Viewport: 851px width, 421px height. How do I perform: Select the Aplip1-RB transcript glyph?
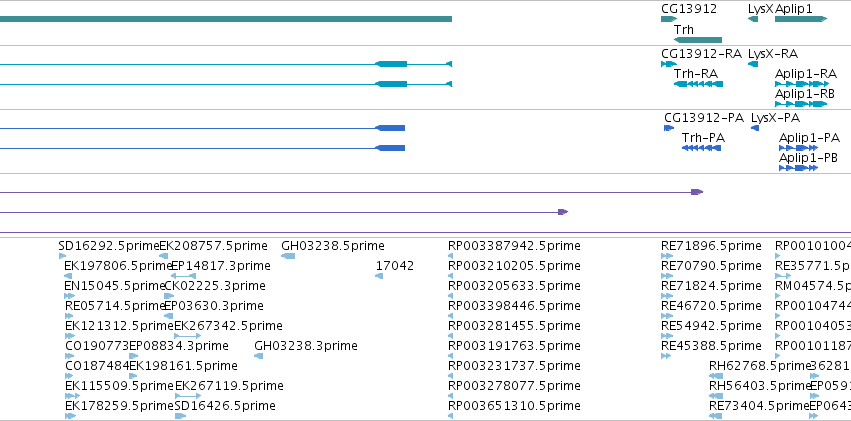tap(801, 104)
